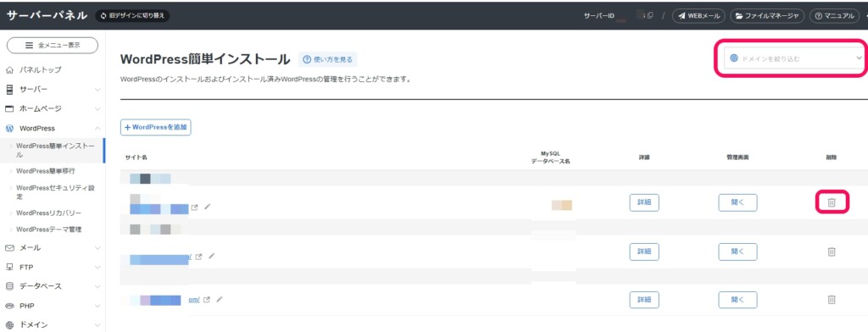This screenshot has width=868, height=332.
Task: Click the pencil icon in the second site row
Action: pos(211,256)
